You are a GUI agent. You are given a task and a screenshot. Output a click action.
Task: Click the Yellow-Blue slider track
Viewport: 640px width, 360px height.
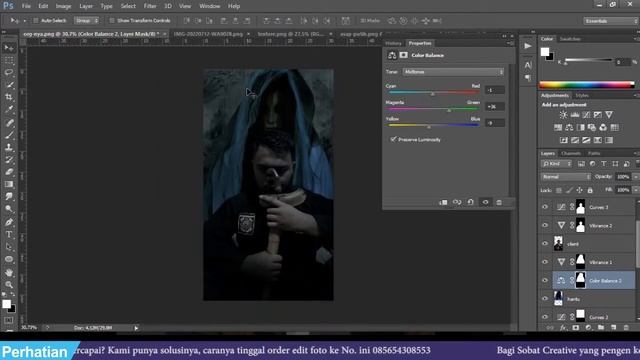pyautogui.click(x=433, y=125)
